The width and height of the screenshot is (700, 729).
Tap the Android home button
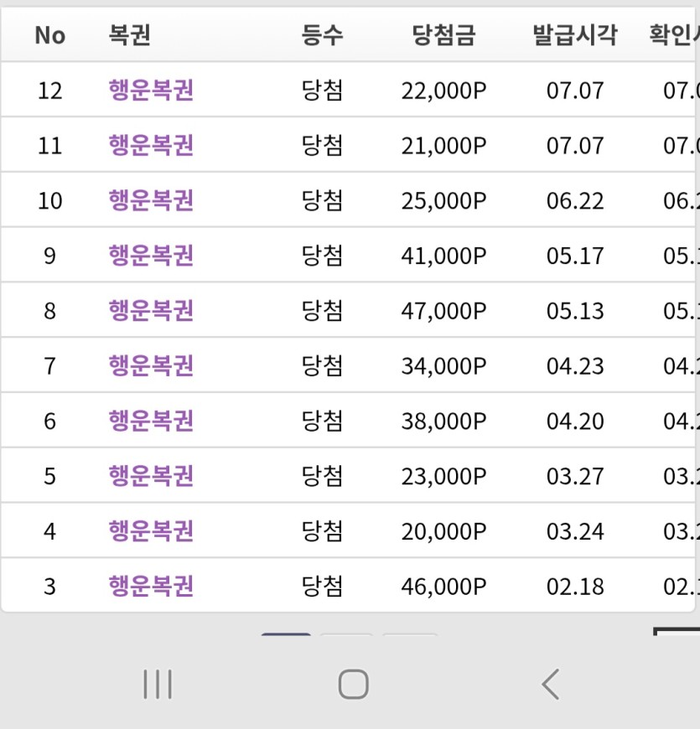[354, 685]
